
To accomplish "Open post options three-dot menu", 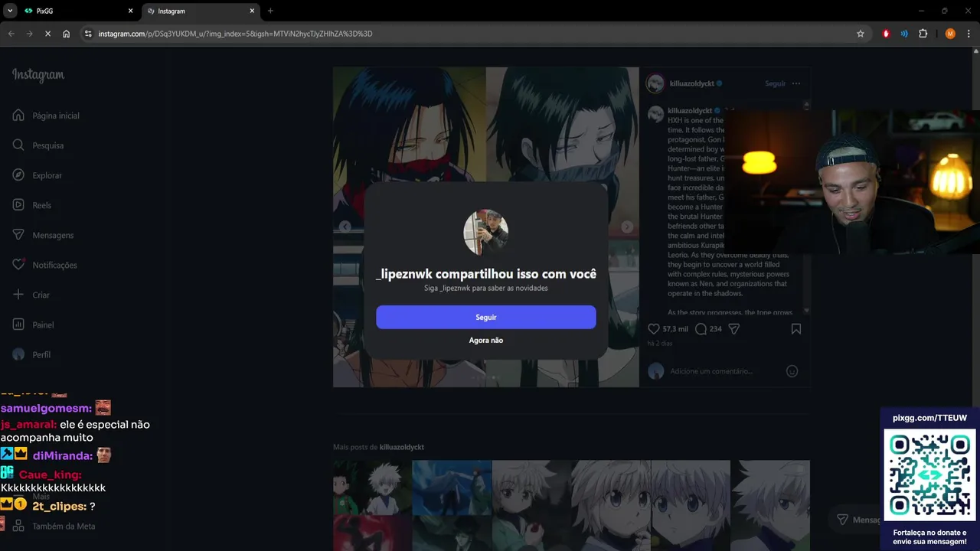I will pyautogui.click(x=796, y=83).
